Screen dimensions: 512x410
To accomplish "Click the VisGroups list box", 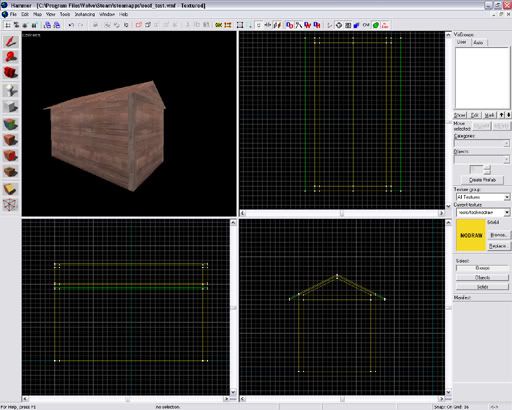I will point(482,77).
